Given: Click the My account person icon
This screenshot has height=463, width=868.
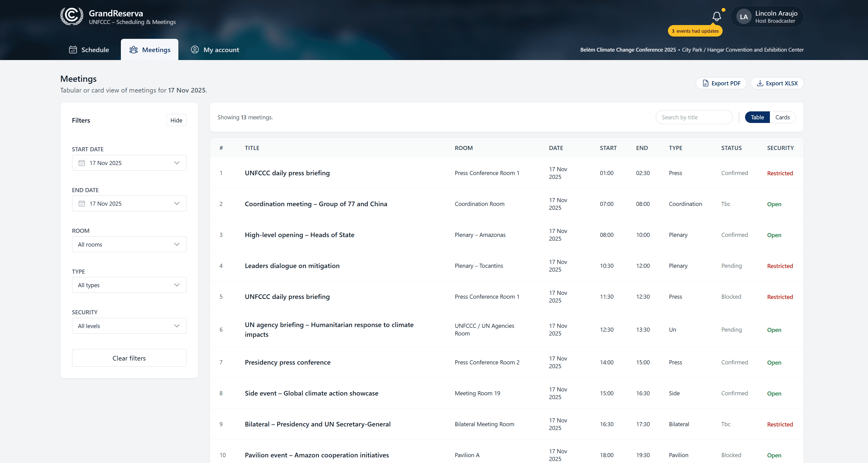Looking at the screenshot, I should (195, 50).
